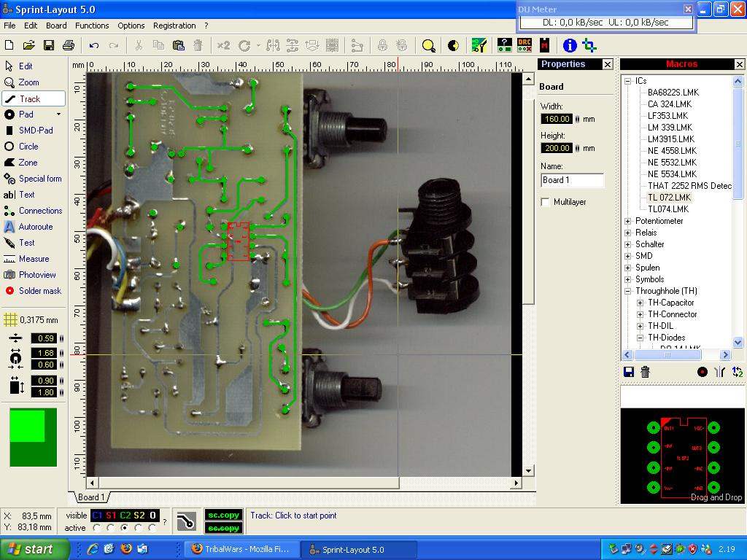The image size is (747, 560).
Task: Open the Windows start menu
Action: [x=34, y=549]
